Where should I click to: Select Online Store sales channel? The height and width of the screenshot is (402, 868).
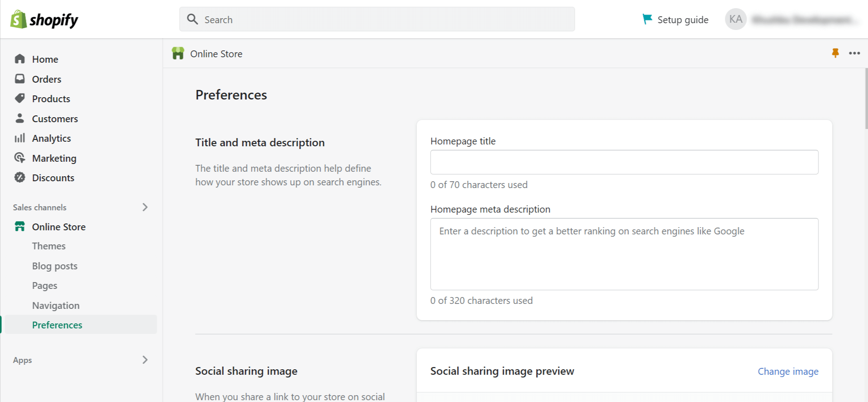point(59,227)
